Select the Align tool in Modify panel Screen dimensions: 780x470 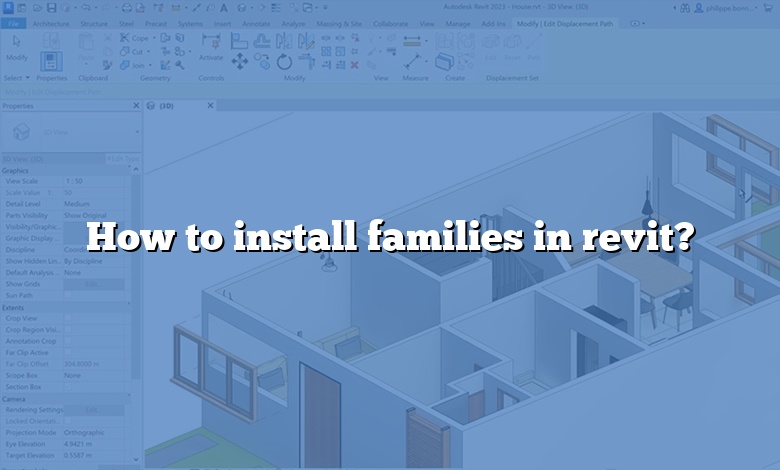coord(239,41)
